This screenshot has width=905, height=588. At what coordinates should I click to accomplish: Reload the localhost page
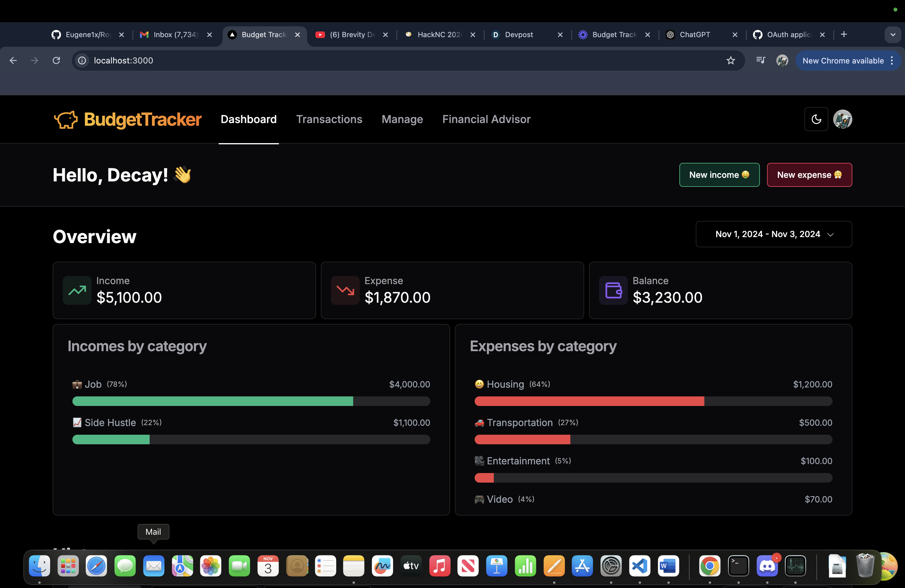point(56,60)
